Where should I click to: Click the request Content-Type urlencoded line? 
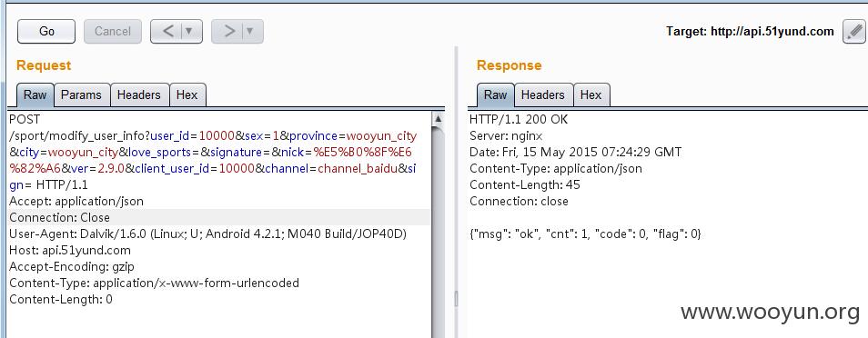[x=154, y=283]
